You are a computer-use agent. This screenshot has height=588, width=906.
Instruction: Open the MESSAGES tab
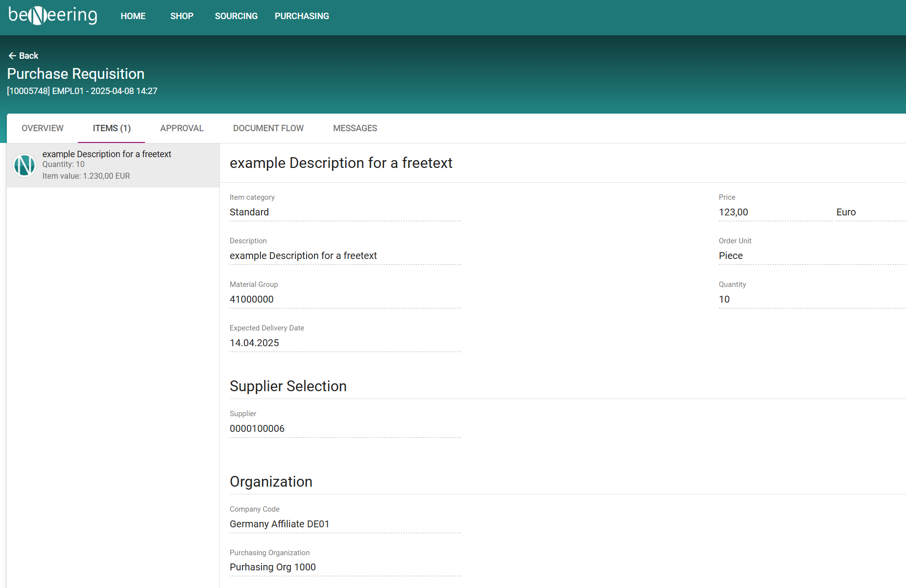coord(355,128)
